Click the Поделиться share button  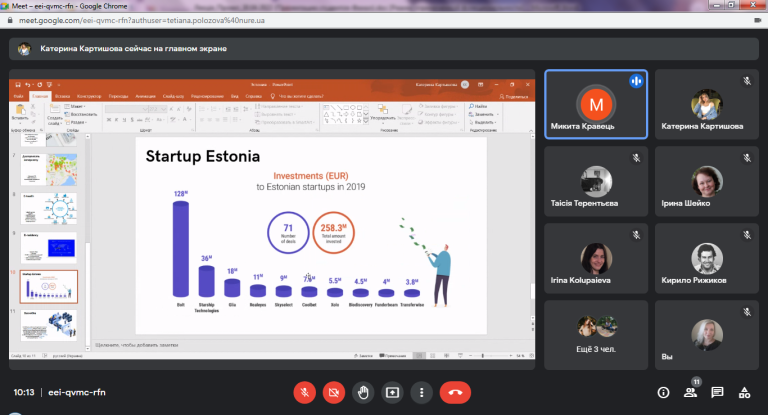(513, 97)
